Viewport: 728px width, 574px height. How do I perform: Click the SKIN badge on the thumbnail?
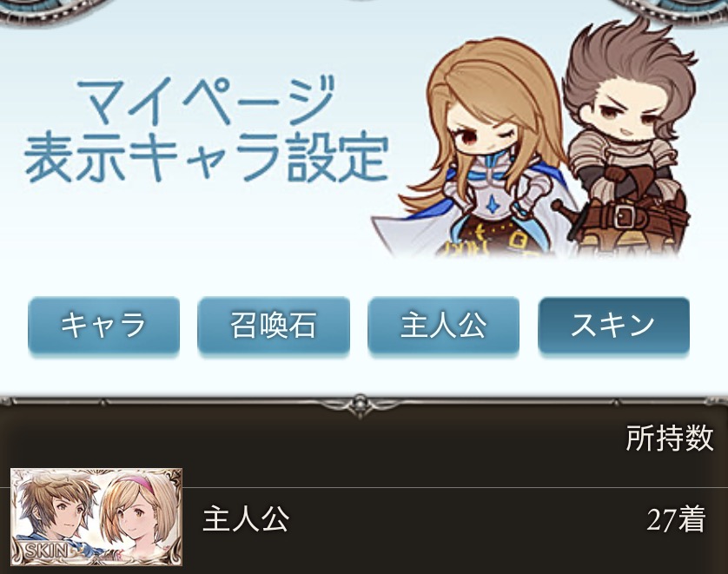pos(45,551)
